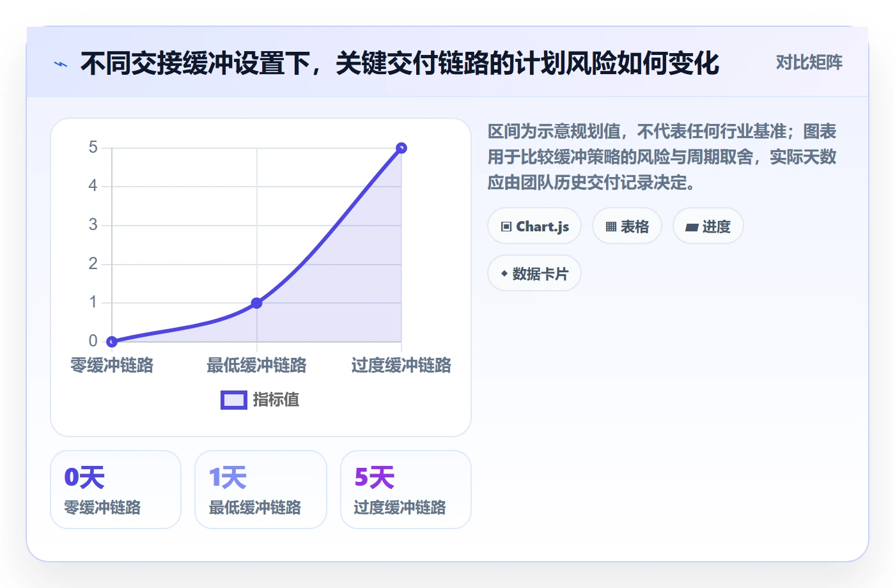Click the x-axis label 过度缓冲链路
The image size is (895, 588).
coord(401,366)
